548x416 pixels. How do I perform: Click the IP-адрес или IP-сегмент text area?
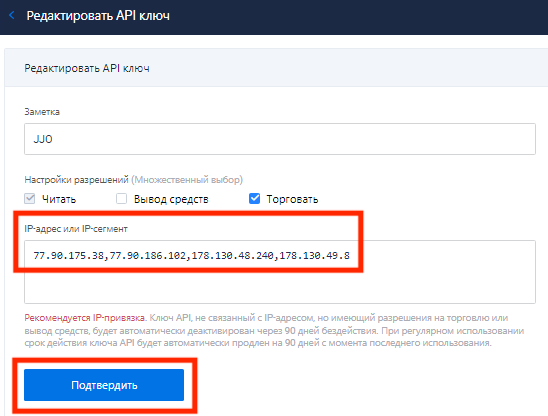click(280, 272)
